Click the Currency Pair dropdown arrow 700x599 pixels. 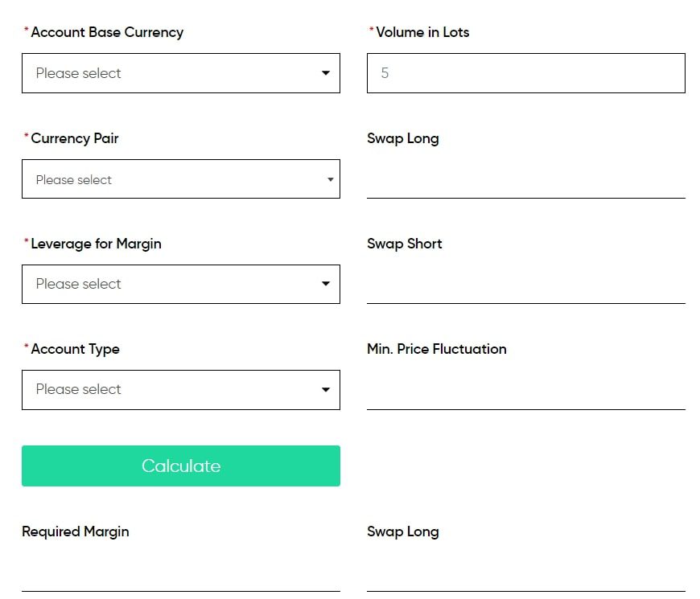tap(331, 179)
